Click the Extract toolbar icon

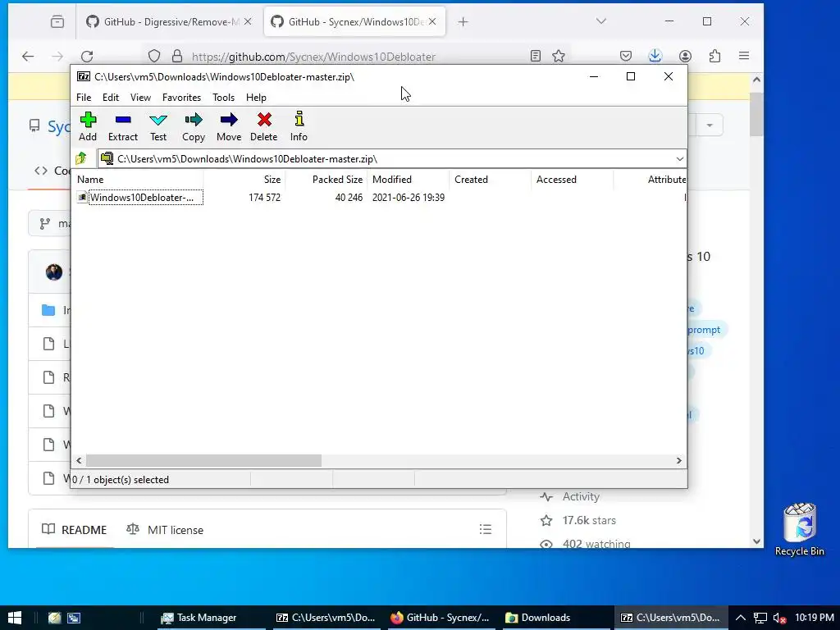tap(123, 127)
